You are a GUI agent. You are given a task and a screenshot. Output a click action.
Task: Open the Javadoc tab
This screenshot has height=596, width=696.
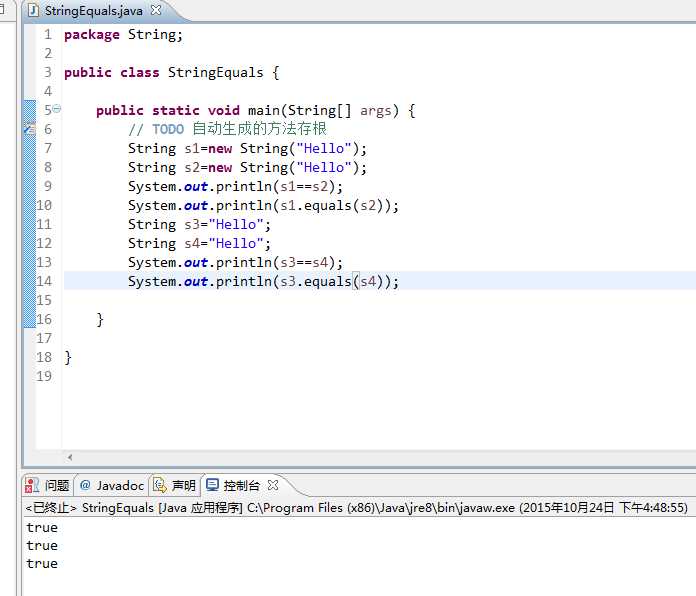click(x=111, y=485)
